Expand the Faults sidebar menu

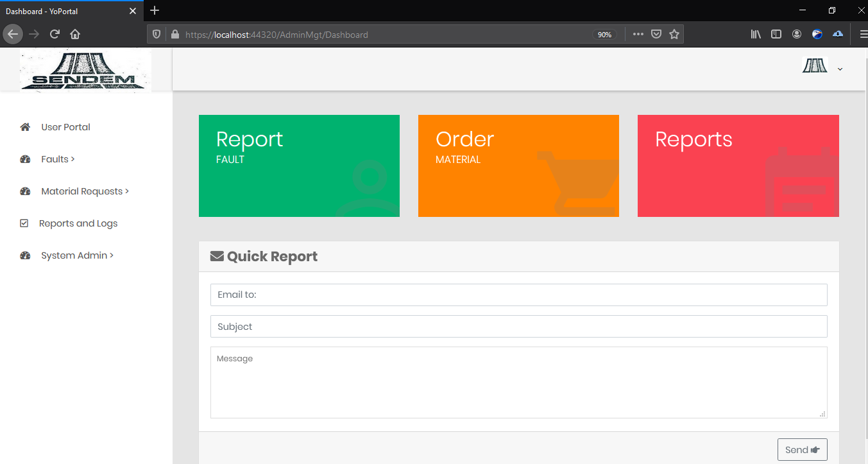coord(58,159)
